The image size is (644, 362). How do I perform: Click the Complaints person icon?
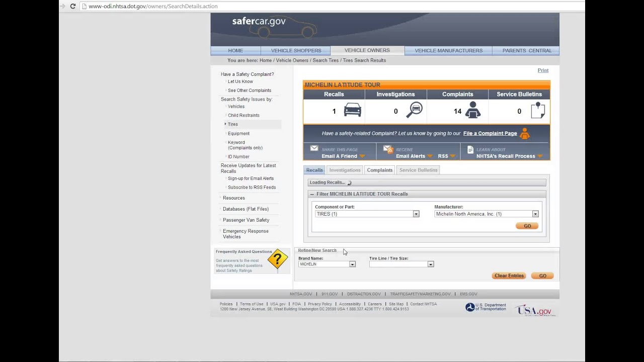472,110
